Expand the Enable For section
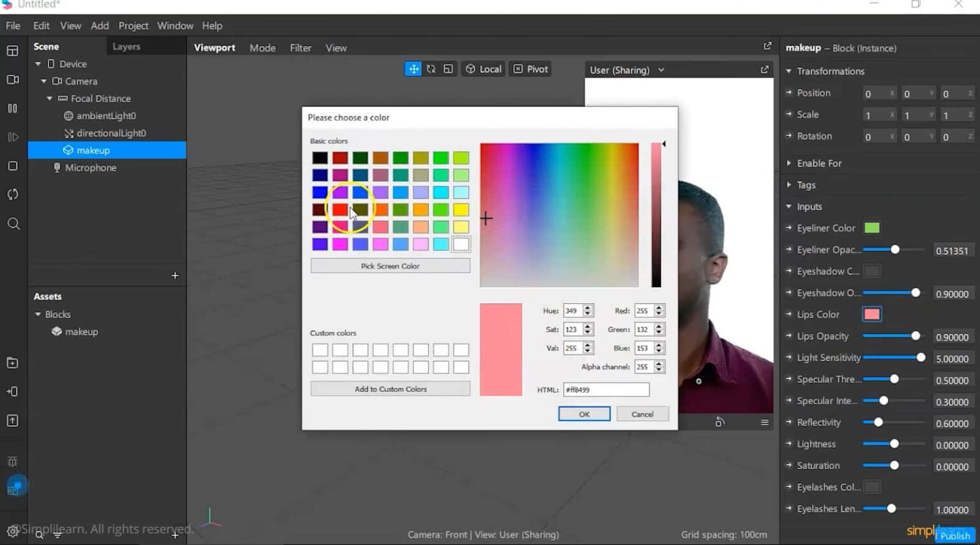This screenshot has height=545, width=980. pos(789,163)
